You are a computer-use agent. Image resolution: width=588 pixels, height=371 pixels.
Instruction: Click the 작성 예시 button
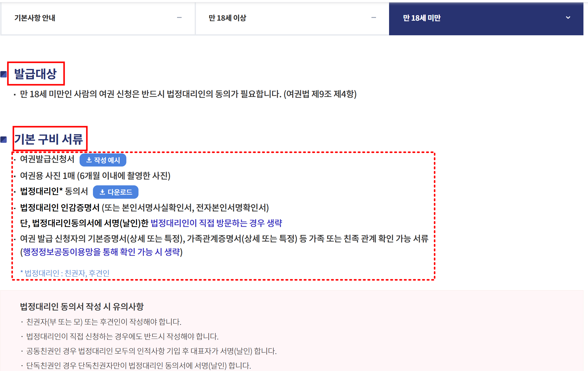point(103,160)
